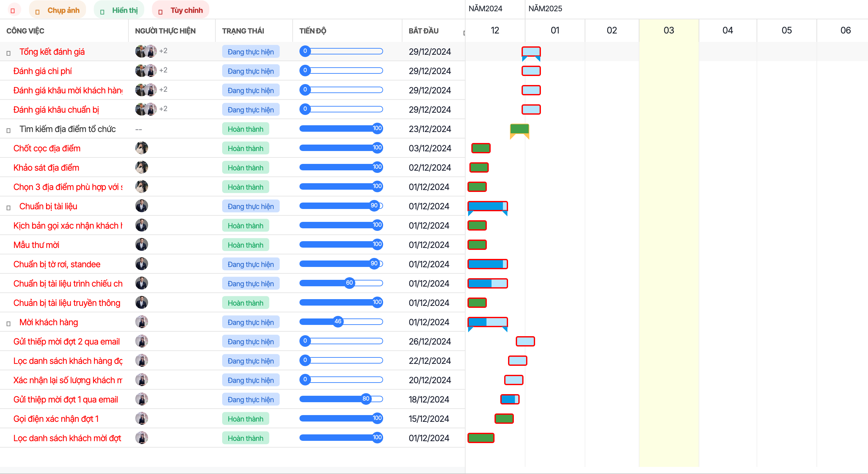Click the Tùy chỉnh toolbar icon
The height and width of the screenshot is (474, 868).
point(160,11)
